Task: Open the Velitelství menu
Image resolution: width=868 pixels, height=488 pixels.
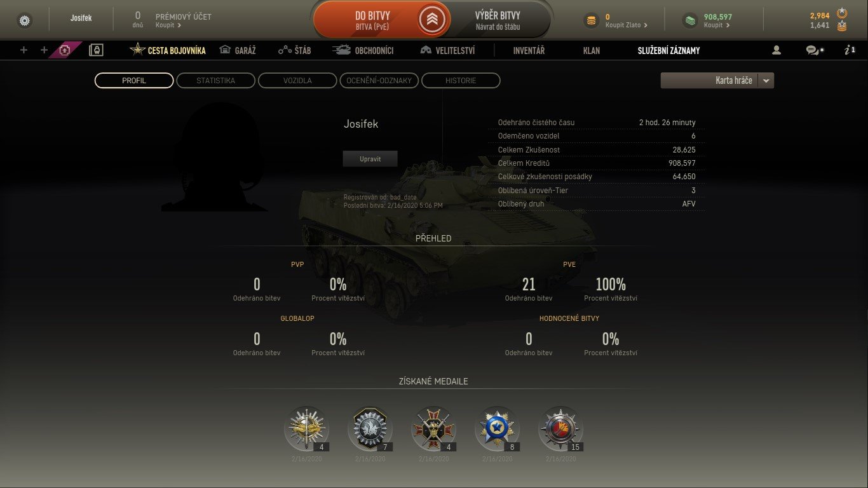Action: [447, 50]
